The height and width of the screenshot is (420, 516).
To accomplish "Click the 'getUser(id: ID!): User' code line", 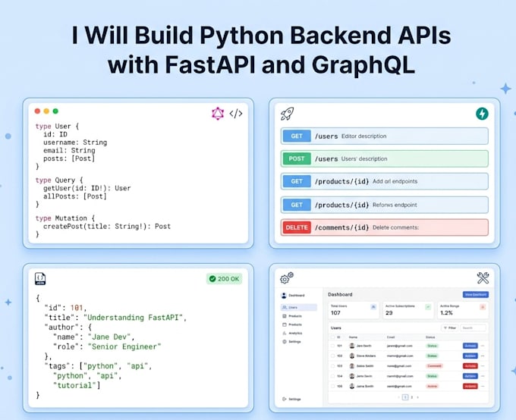I will [x=87, y=189].
